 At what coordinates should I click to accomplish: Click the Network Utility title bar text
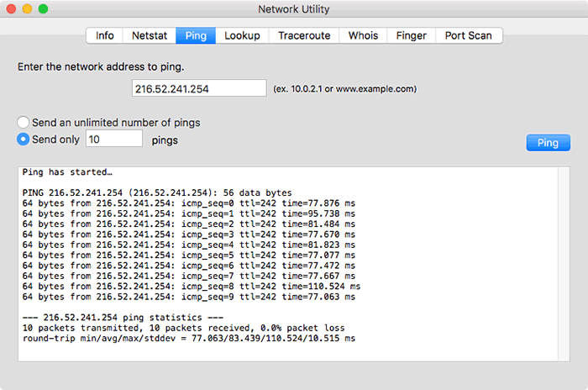click(293, 9)
